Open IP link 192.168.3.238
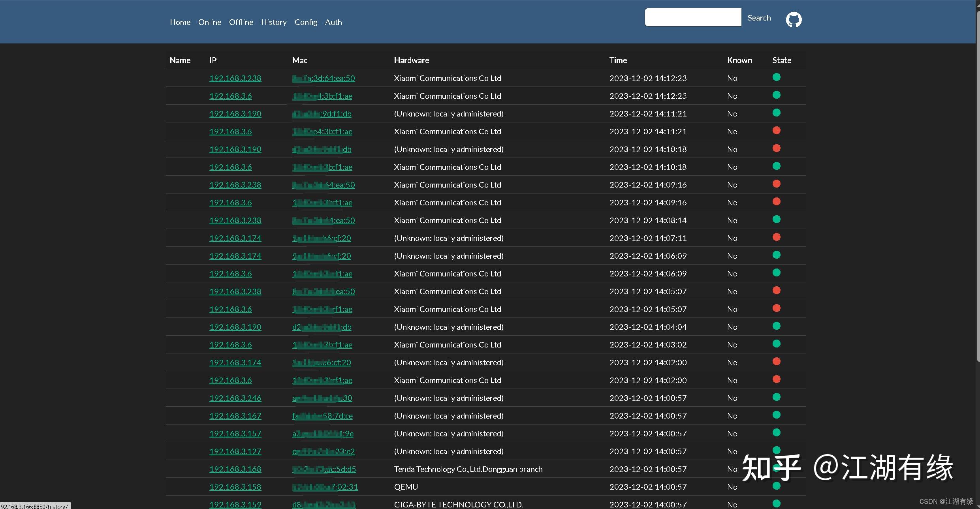Viewport: 980px width, 509px height. pyautogui.click(x=235, y=78)
